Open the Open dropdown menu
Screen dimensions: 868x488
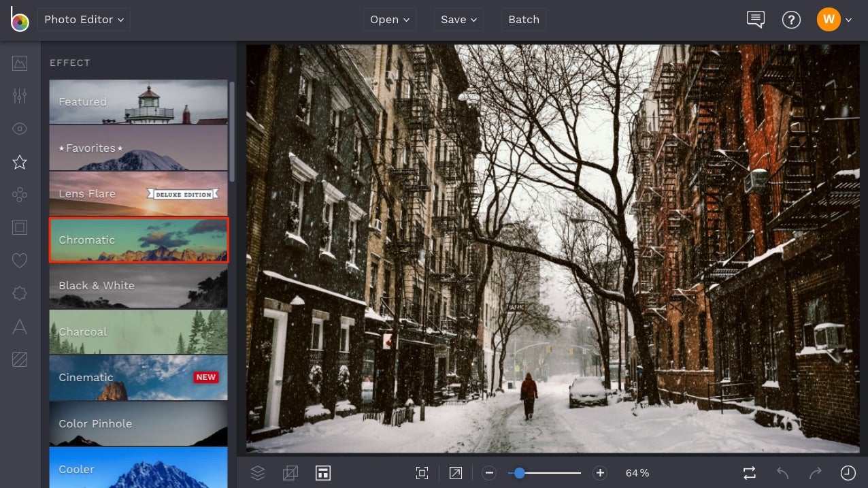(389, 19)
